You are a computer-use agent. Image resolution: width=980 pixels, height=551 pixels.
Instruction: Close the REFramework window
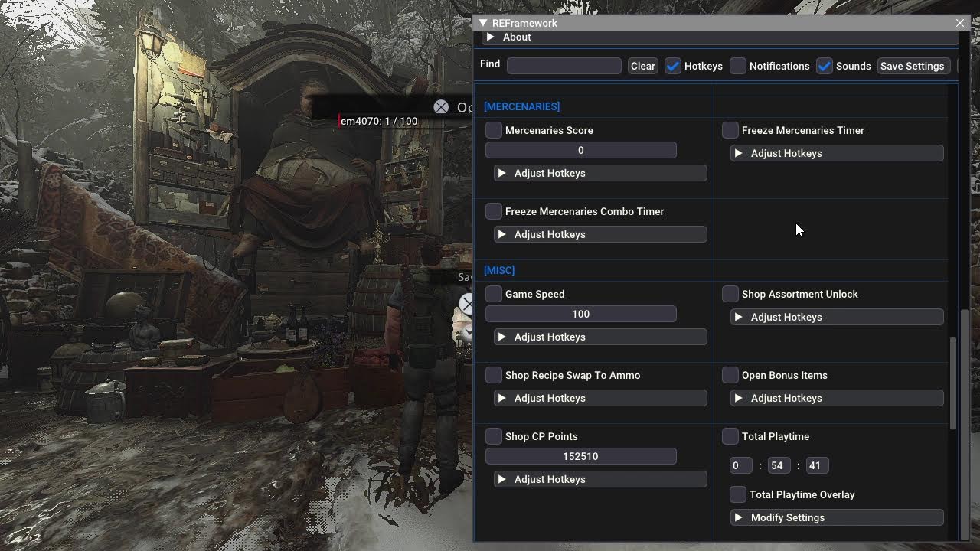[960, 23]
